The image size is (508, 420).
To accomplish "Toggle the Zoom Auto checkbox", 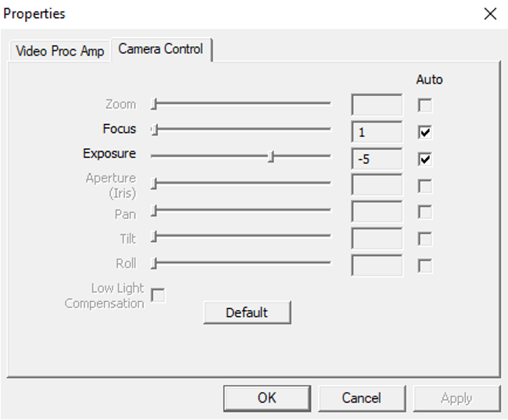I will pos(424,105).
